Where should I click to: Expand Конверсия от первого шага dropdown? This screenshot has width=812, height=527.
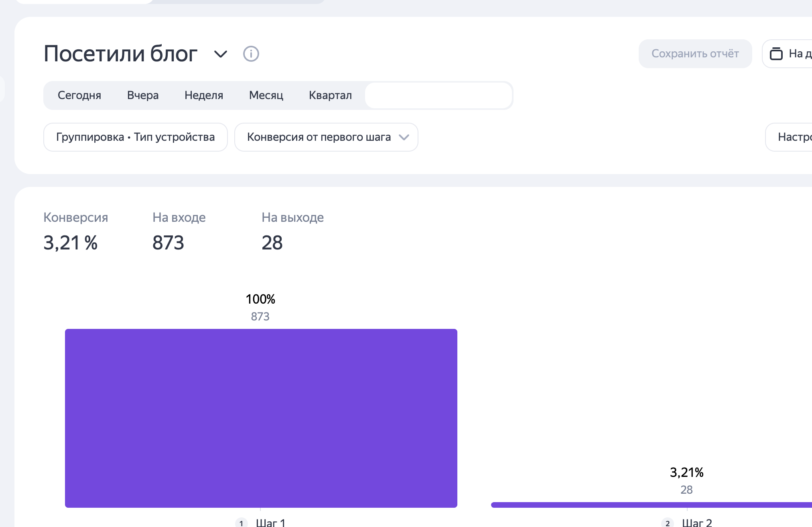(326, 137)
